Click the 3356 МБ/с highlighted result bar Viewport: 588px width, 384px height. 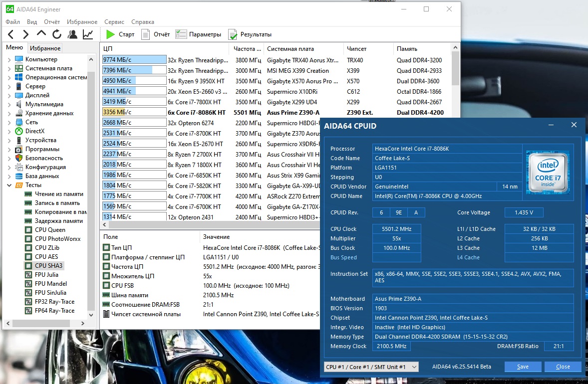(134, 112)
